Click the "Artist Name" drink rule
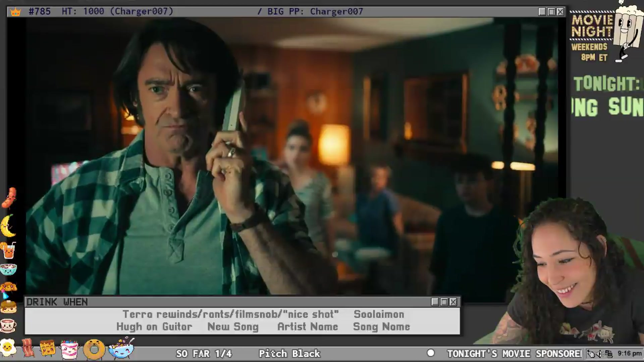The image size is (644, 362). pos(308,326)
